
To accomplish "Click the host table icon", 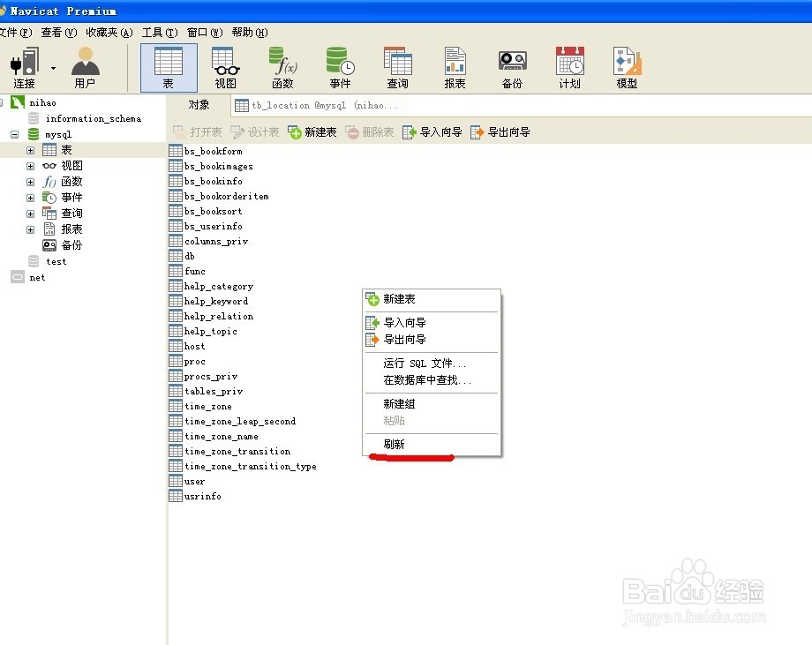I will [x=176, y=346].
